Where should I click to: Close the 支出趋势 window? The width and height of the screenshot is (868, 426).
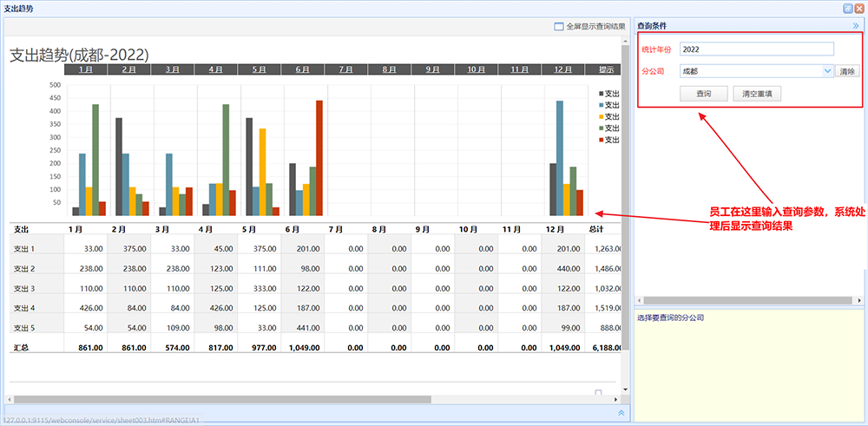pyautogui.click(x=858, y=9)
